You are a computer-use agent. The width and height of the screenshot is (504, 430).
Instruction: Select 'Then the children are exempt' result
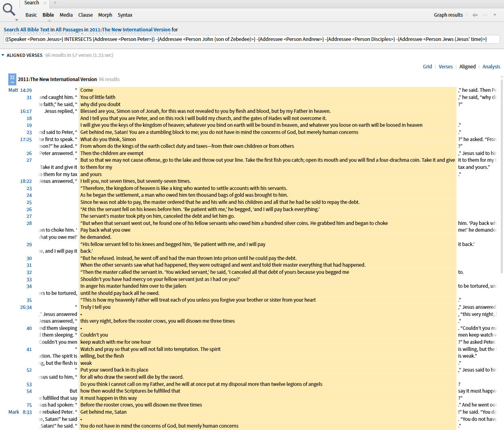(x=112, y=153)
